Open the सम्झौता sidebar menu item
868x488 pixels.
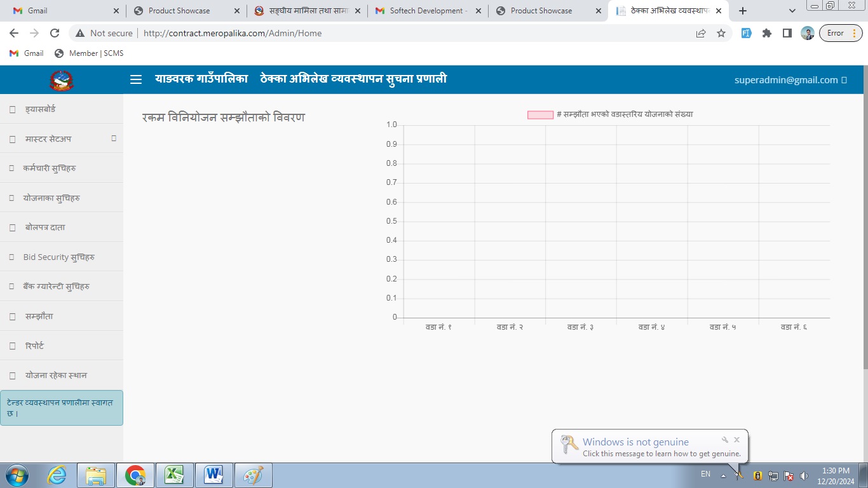click(x=39, y=316)
